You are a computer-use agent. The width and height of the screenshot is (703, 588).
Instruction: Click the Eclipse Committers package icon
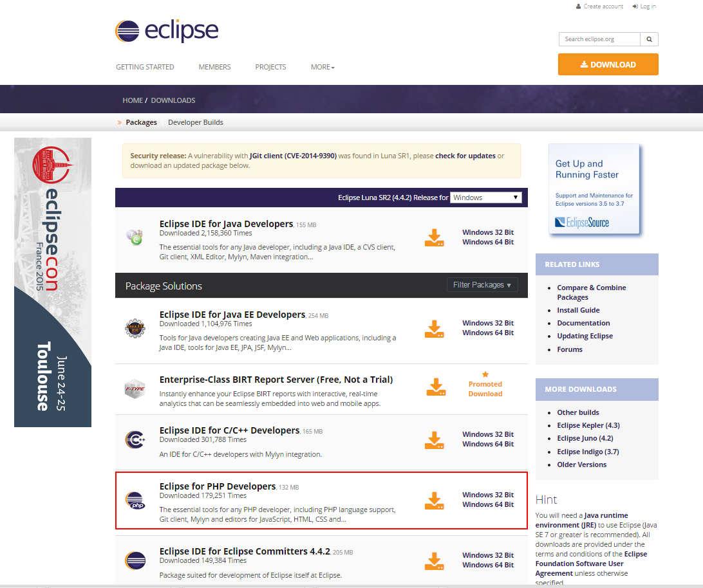pyautogui.click(x=135, y=561)
